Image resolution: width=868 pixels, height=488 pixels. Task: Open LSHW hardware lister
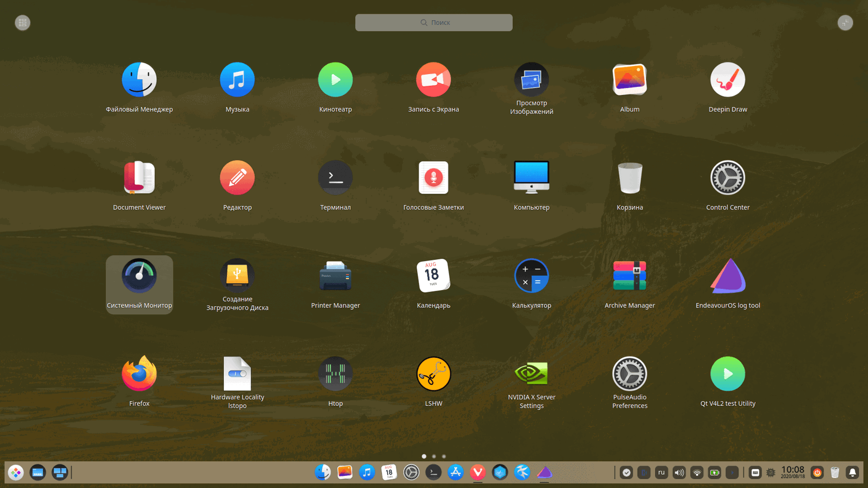click(x=433, y=374)
